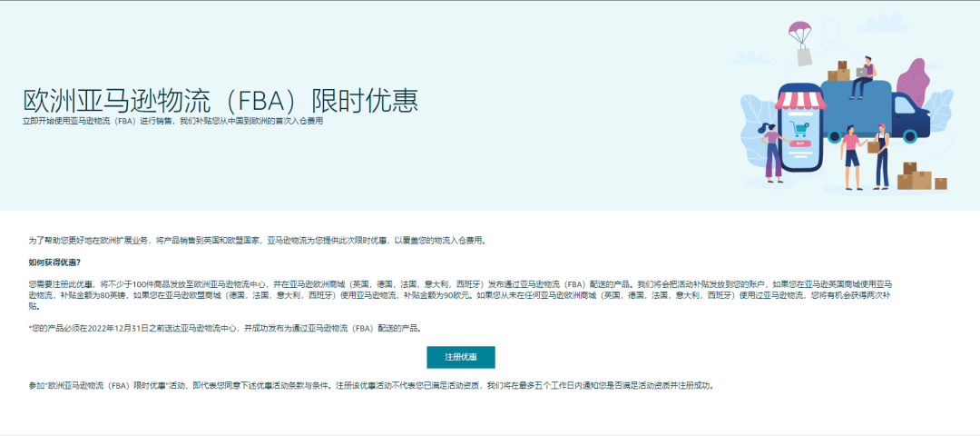Image resolution: width=980 pixels, height=436 pixels.
Task: Click the shopping cart icon on phone
Action: (799, 127)
